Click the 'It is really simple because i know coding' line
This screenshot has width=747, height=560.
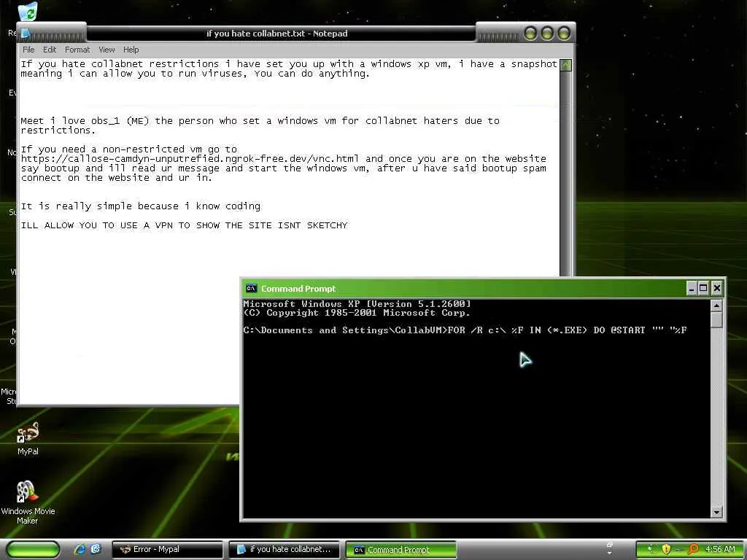(141, 206)
